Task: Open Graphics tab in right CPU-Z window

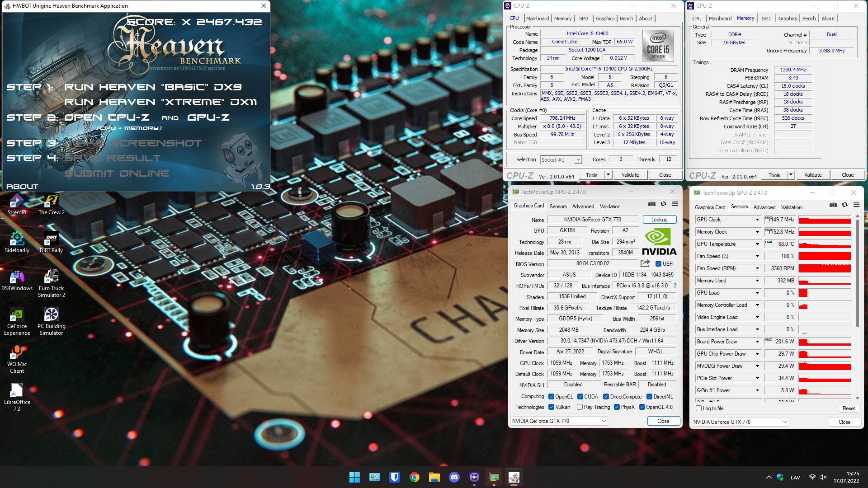Action: [788, 19]
